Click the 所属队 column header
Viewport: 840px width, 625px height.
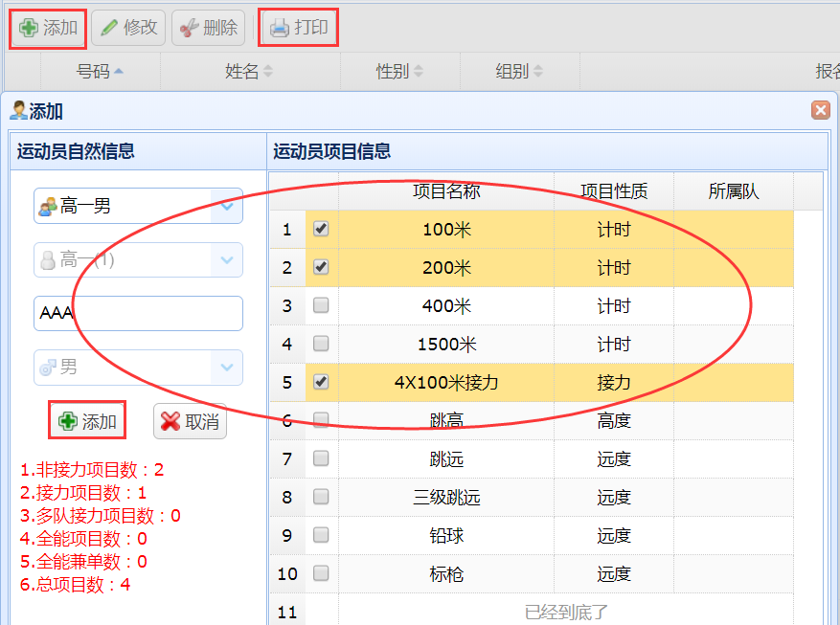click(x=734, y=191)
